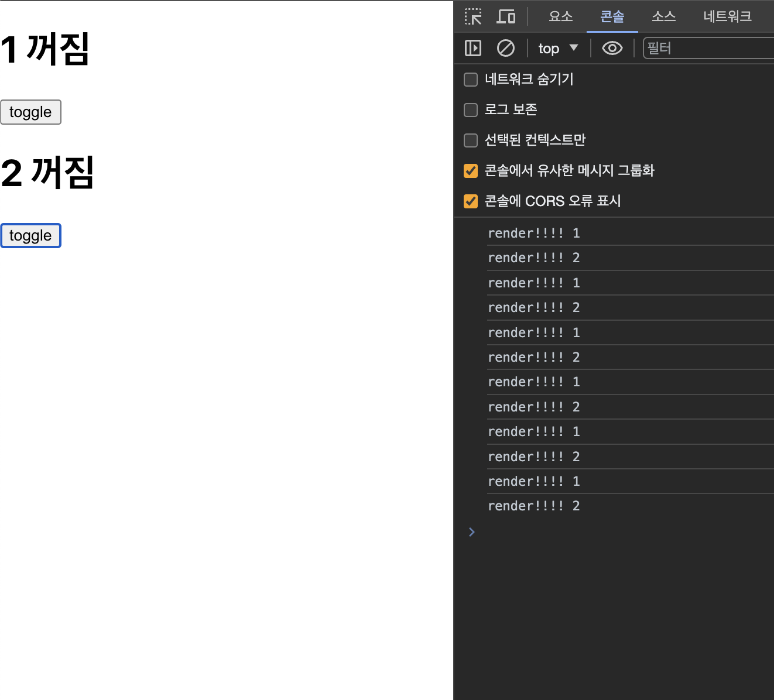
Task: Toggle the device toolbar icon
Action: (x=506, y=17)
